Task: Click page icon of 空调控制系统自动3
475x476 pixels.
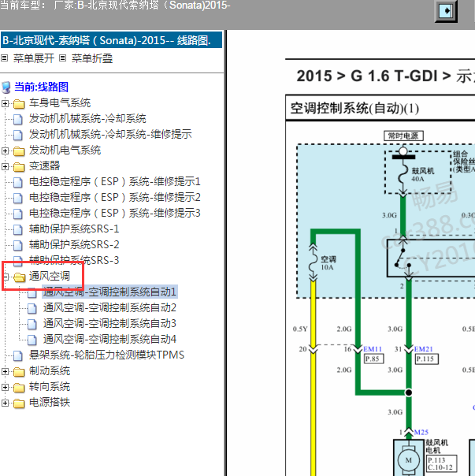Action: [x=32, y=324]
